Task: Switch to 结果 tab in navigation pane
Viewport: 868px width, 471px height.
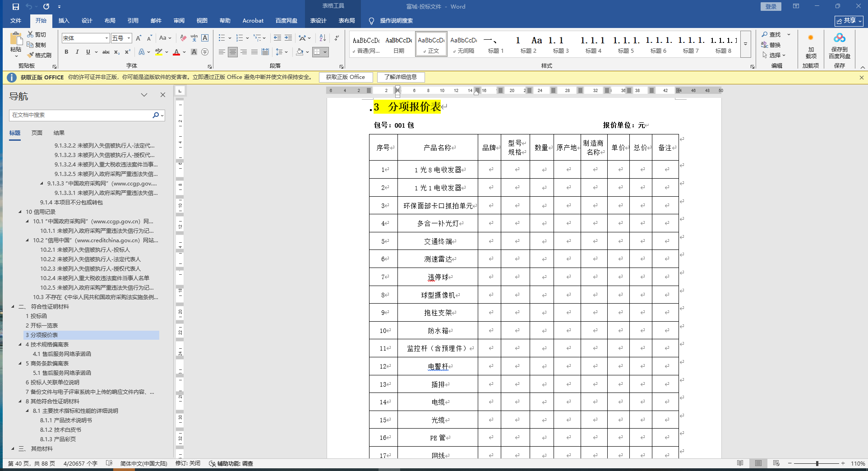Action: pyautogui.click(x=59, y=133)
